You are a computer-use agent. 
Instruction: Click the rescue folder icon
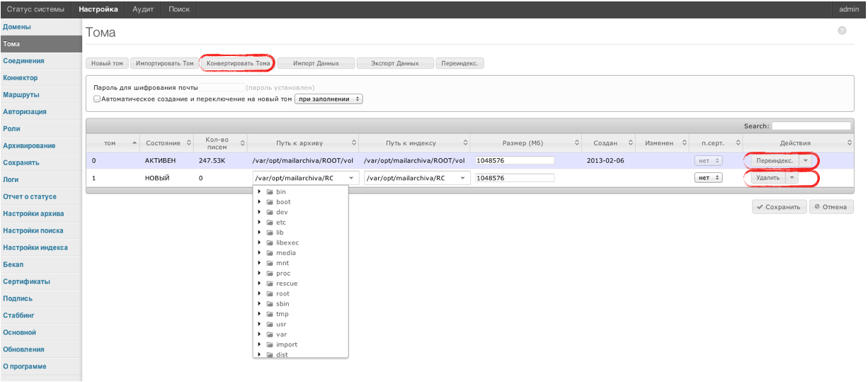[x=270, y=283]
